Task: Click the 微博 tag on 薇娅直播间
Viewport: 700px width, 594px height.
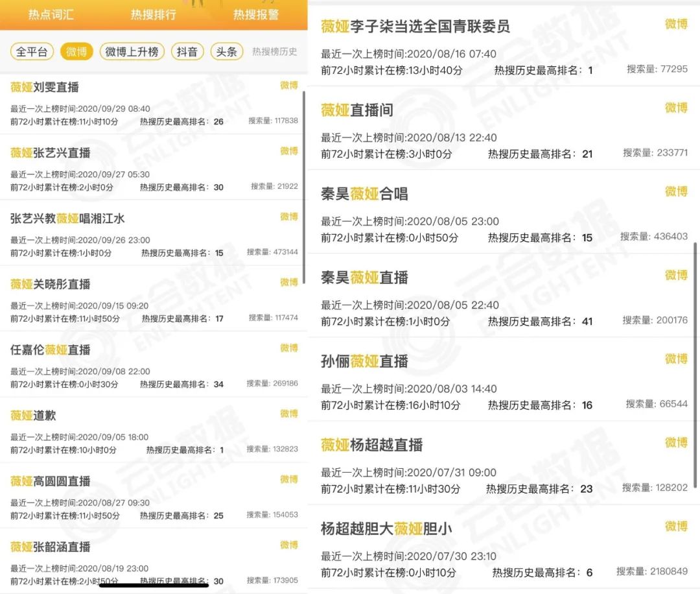Action: coord(676,108)
